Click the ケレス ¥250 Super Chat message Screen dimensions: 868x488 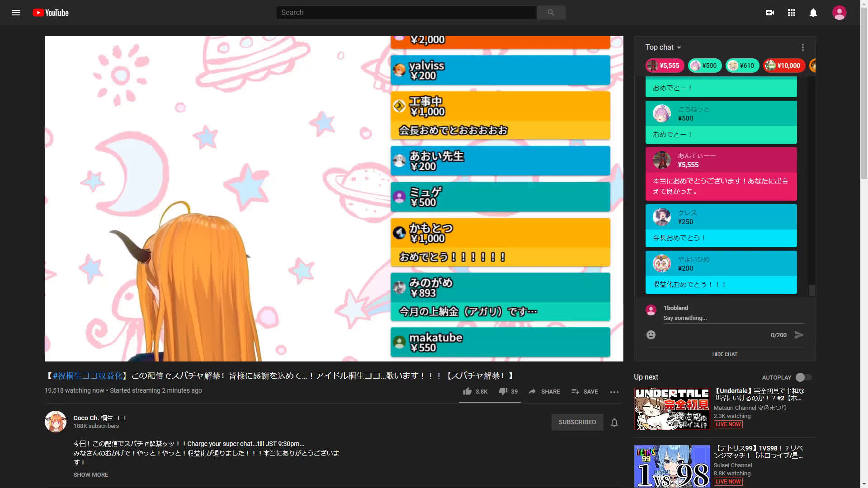(x=721, y=225)
